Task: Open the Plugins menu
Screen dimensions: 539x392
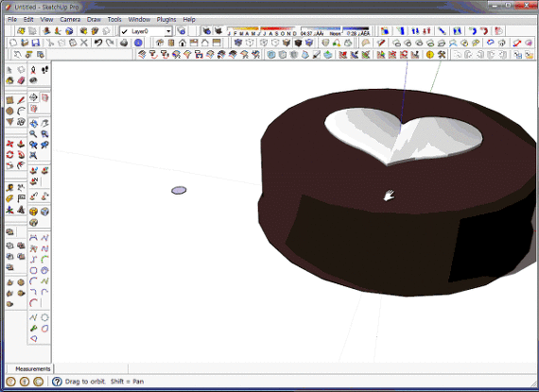Action: click(166, 20)
